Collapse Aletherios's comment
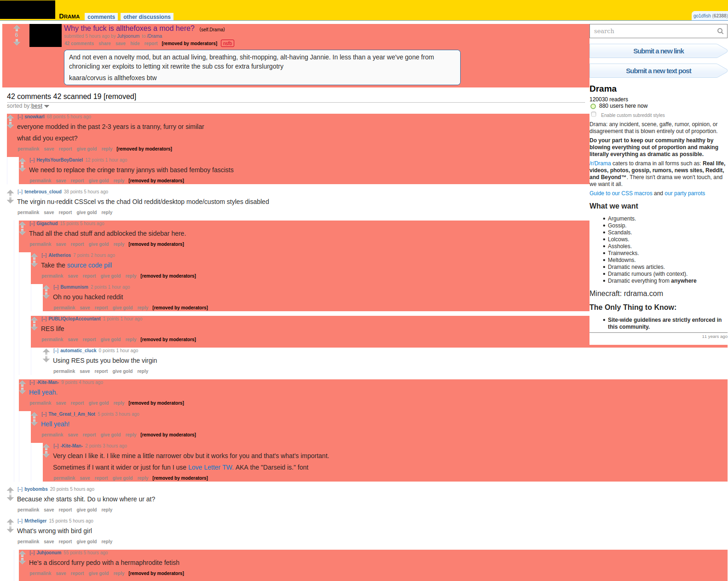The height and width of the screenshot is (581, 728). pos(44,256)
